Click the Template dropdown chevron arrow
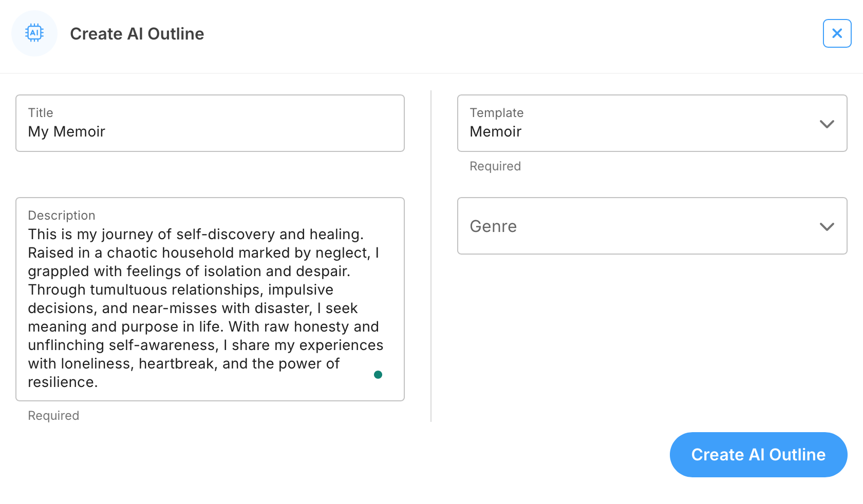This screenshot has width=863, height=504. point(827,124)
